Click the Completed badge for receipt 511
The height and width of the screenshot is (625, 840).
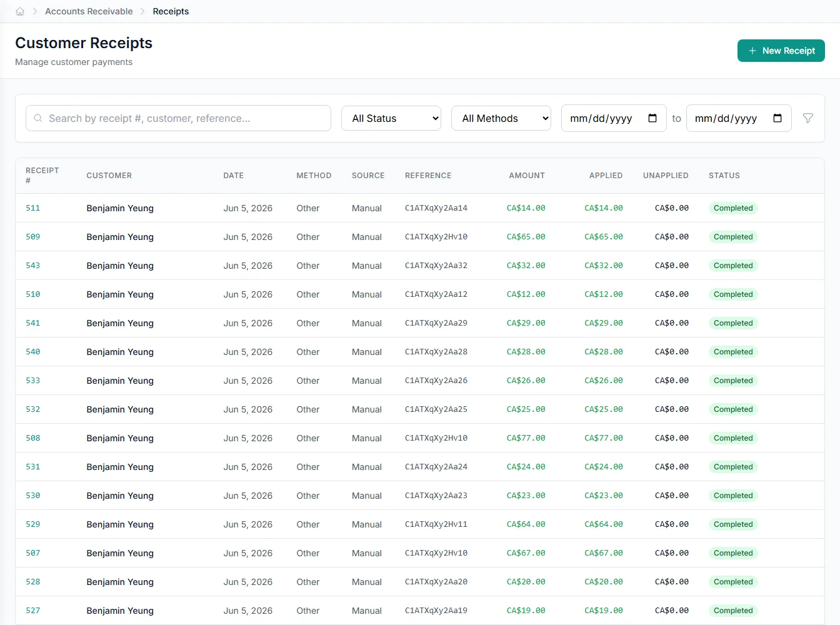coord(733,208)
